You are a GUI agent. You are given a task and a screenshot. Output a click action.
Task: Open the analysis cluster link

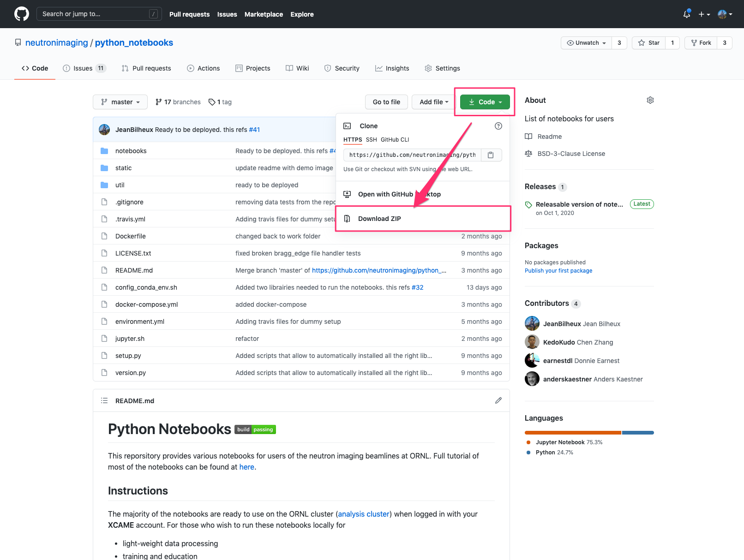click(x=363, y=514)
